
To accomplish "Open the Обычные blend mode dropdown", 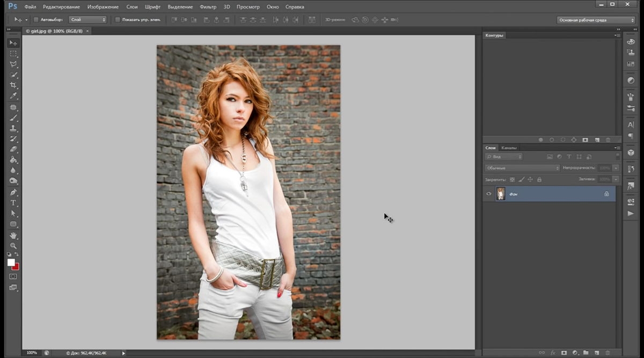I will pos(522,168).
